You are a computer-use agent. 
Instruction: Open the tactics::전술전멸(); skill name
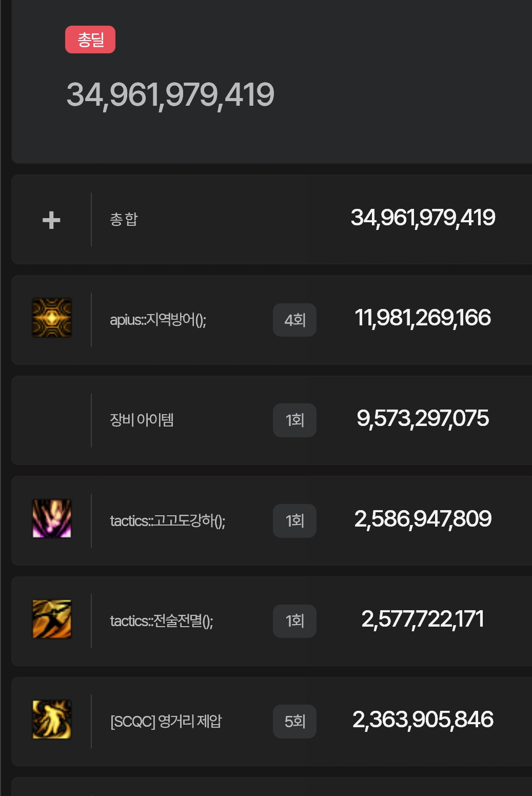coord(162,621)
